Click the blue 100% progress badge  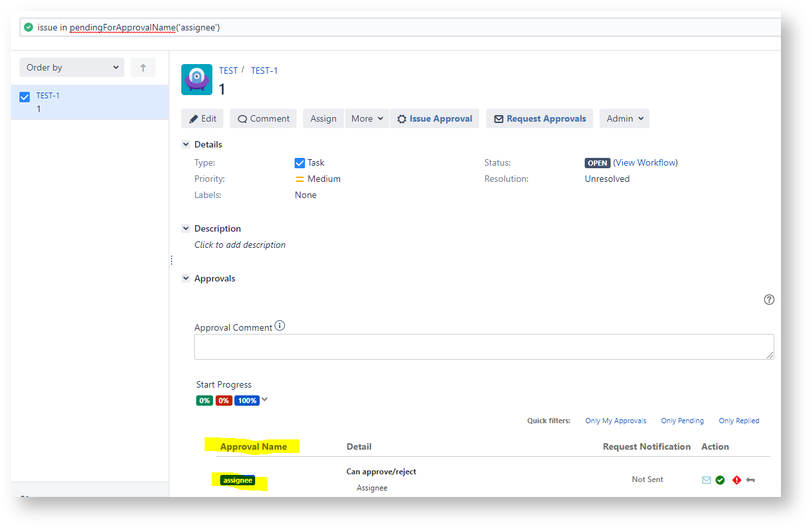[246, 401]
